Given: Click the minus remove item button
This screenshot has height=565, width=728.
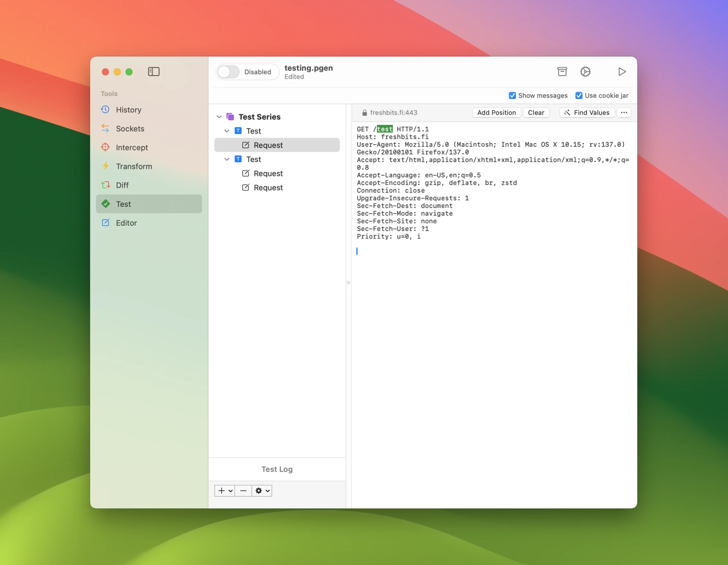Looking at the screenshot, I should (243, 491).
